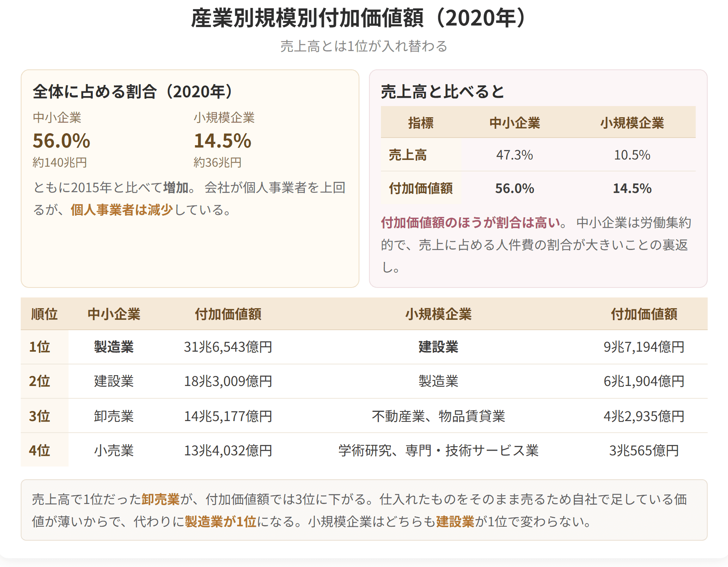Image resolution: width=728 pixels, height=567 pixels.
Task: Select the value "3兆565億円"
Action: pyautogui.click(x=644, y=450)
